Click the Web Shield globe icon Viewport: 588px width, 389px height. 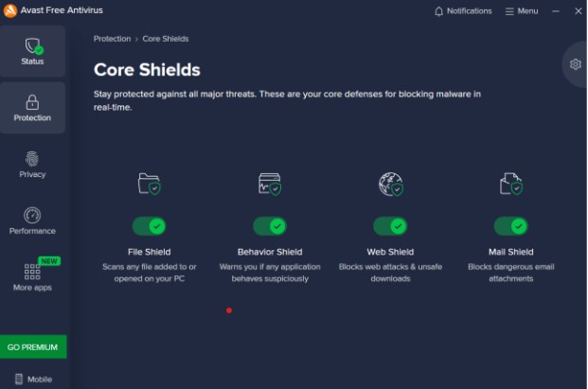(391, 184)
